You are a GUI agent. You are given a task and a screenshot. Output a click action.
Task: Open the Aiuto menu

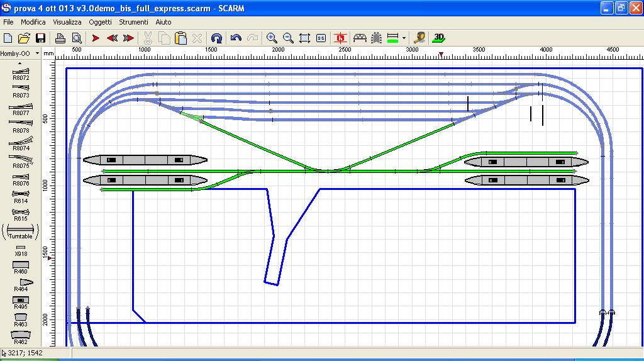pos(164,22)
